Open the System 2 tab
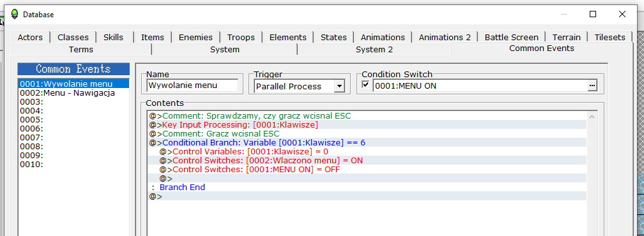 [374, 50]
